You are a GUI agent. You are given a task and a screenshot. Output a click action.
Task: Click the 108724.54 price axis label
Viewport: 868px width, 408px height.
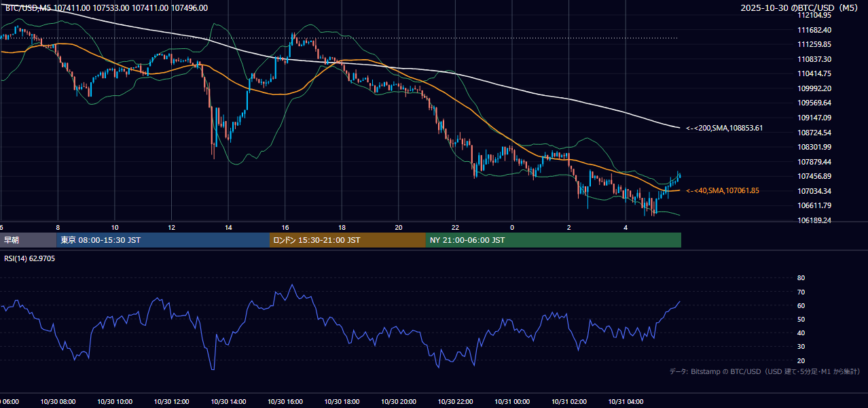[x=814, y=133]
